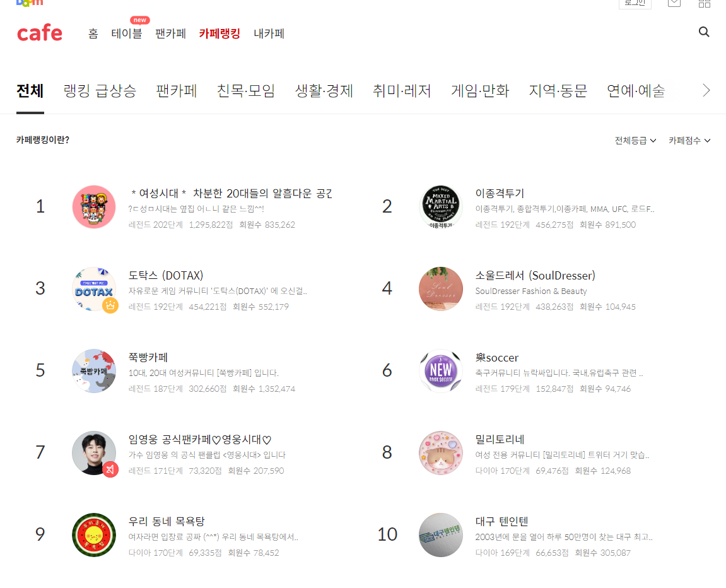Screen dimensions: 726x588
Task: Expand the 카페점수 sort dropdown
Action: pyautogui.click(x=689, y=140)
